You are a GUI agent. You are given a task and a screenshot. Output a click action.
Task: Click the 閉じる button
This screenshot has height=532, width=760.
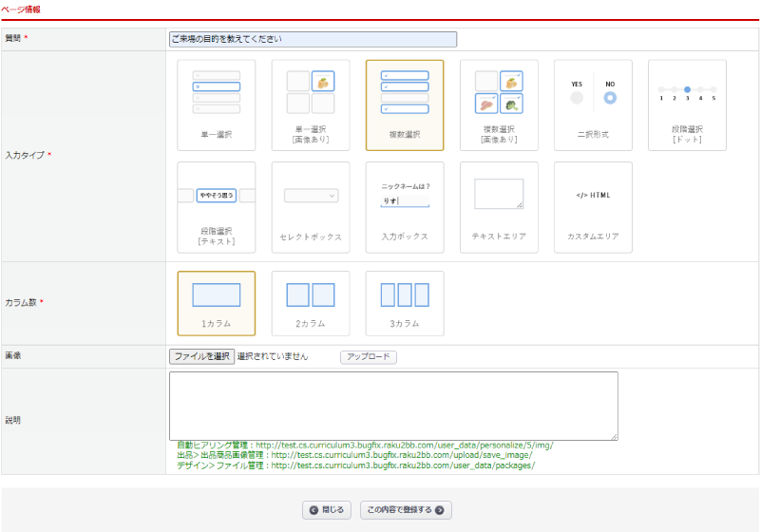(x=328, y=510)
